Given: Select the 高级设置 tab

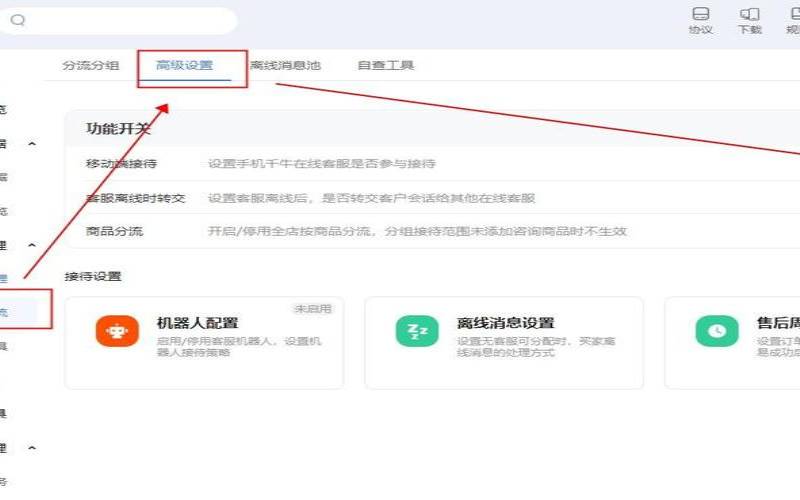Looking at the screenshot, I should tap(184, 65).
